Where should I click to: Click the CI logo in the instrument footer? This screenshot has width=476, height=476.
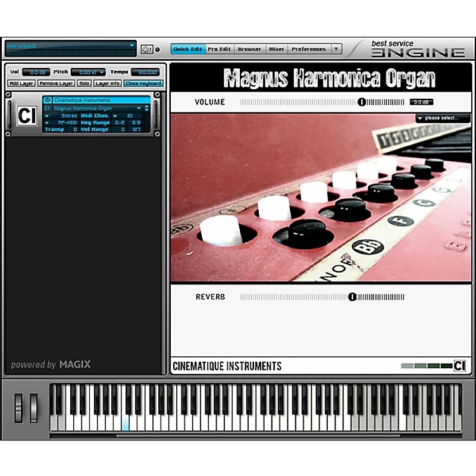click(459, 366)
